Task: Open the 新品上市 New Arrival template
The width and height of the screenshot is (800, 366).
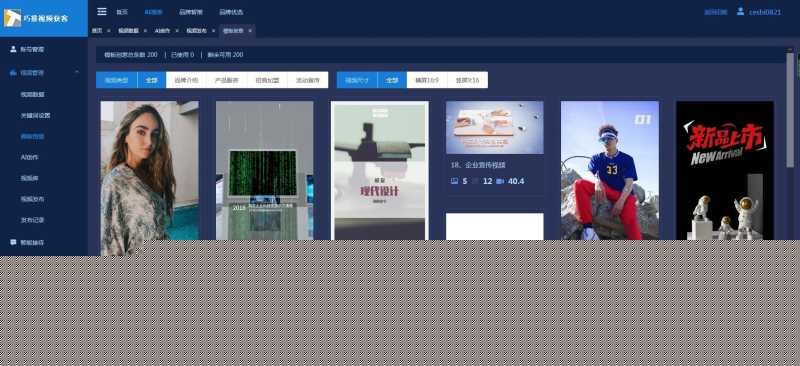Action: pyautogui.click(x=725, y=170)
